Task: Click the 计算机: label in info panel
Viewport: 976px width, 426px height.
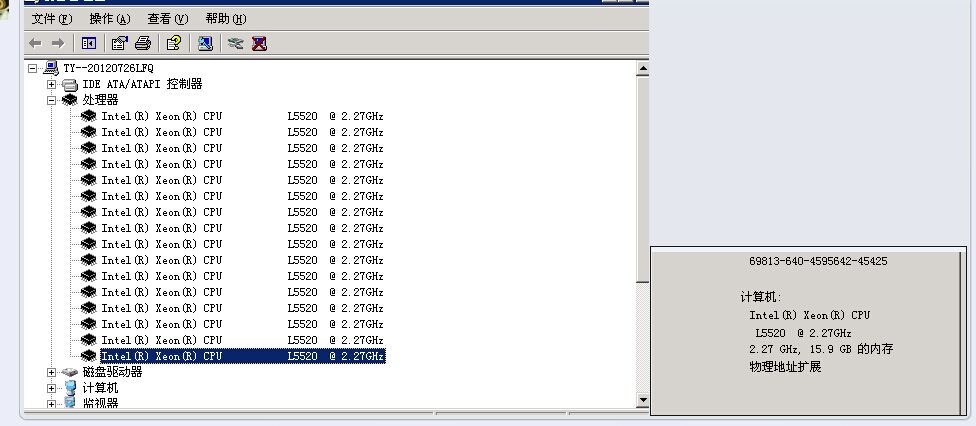Action: click(761, 297)
